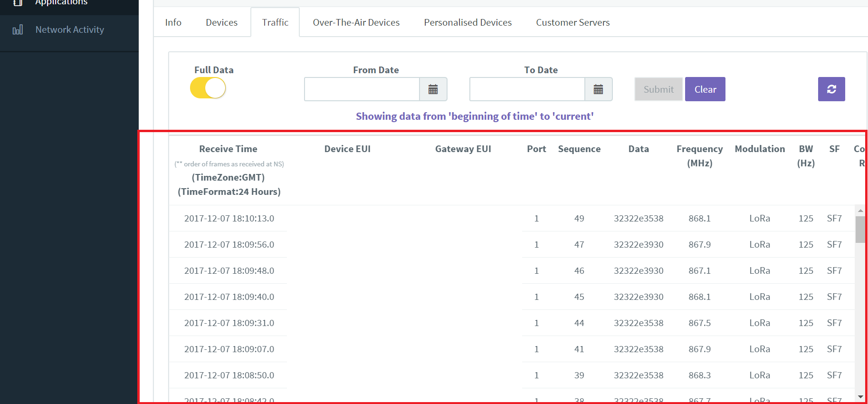Click data 32322e3538 in sequence 49 row
868x404 pixels.
point(639,219)
